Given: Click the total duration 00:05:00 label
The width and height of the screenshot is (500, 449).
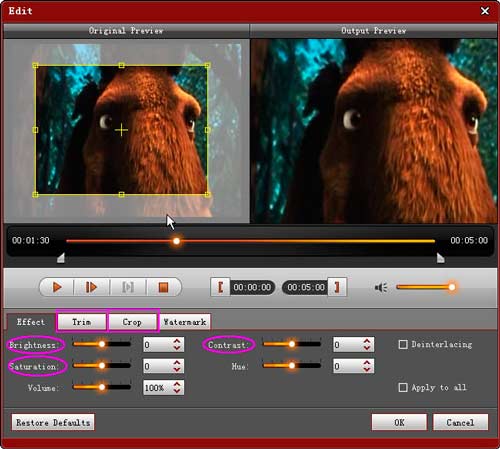Looking at the screenshot, I should 469,240.
